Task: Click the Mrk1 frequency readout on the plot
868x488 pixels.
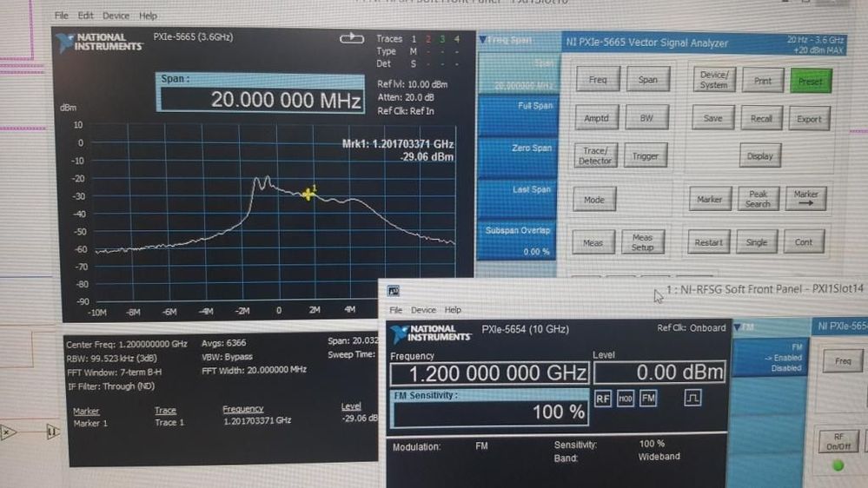Action: 397,144
